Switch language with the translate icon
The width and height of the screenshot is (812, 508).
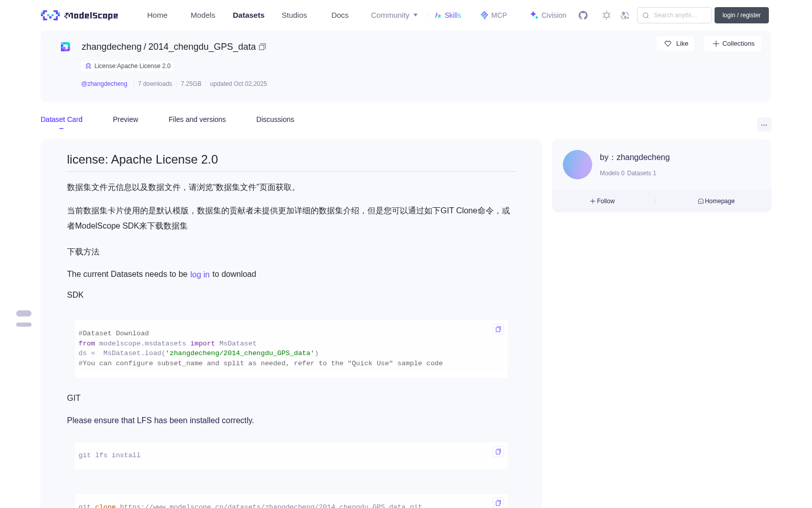(625, 15)
